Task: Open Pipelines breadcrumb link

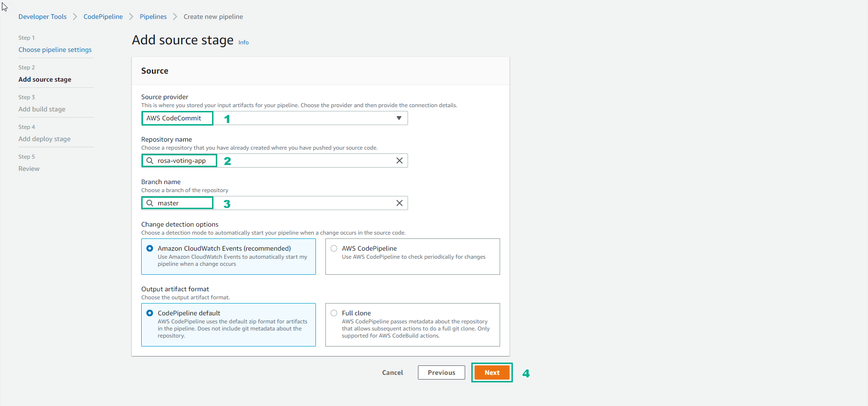Action: [x=153, y=17]
